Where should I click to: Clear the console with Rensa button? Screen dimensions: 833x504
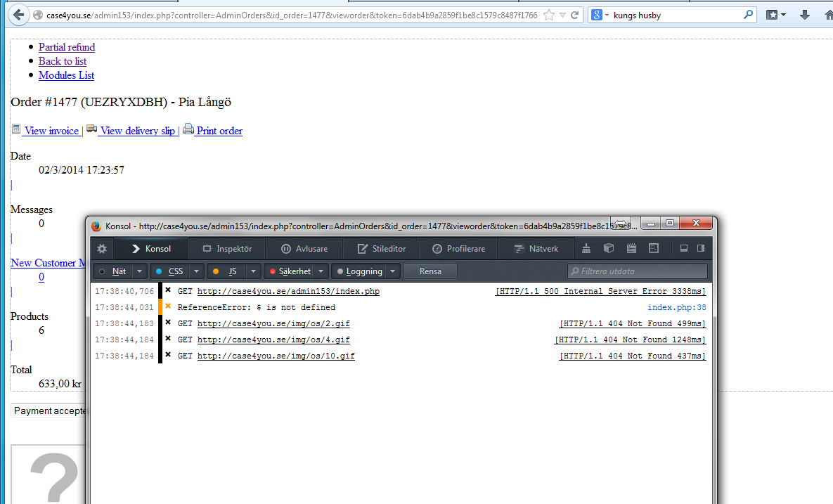430,271
